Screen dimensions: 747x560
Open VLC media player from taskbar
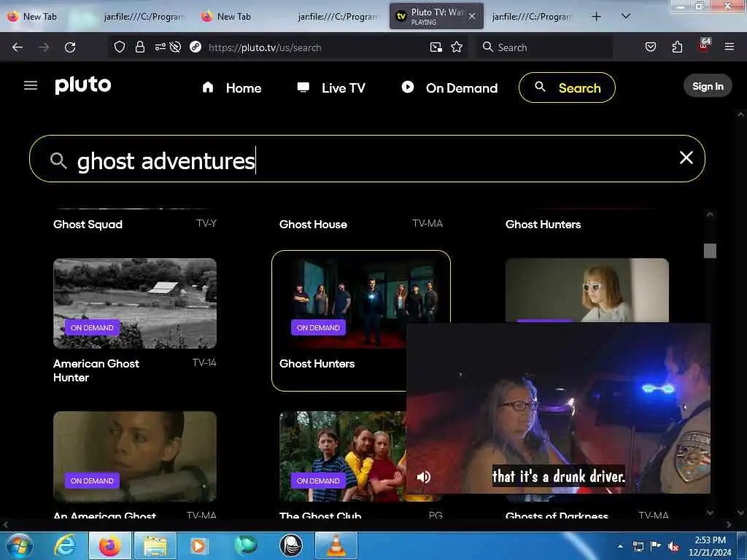pyautogui.click(x=336, y=545)
